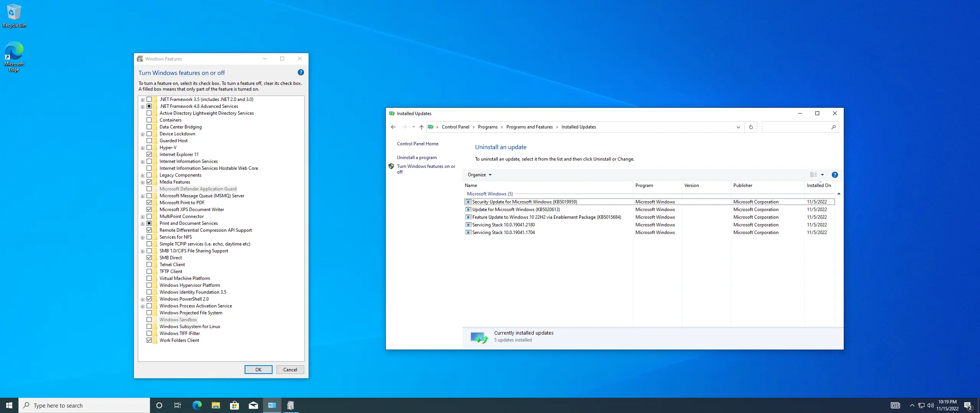Uncheck Internet Explorer 11 feature
This screenshot has height=413, width=980.
pyautogui.click(x=149, y=154)
